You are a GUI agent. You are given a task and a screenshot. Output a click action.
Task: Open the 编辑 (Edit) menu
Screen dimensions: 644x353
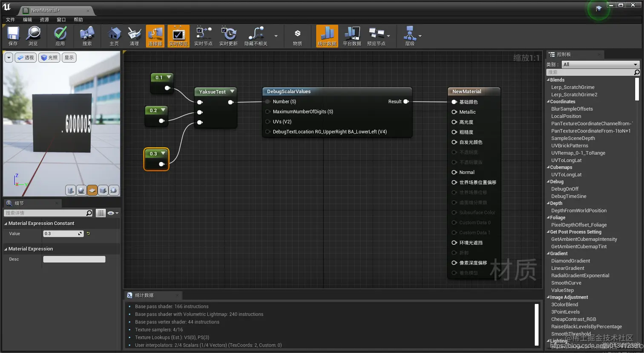click(x=27, y=20)
